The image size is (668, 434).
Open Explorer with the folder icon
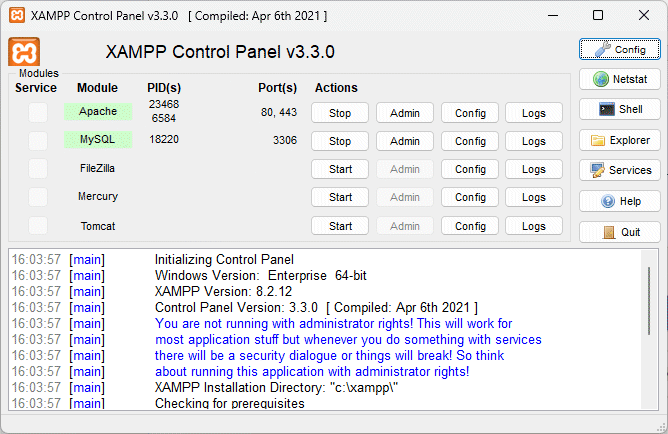coord(620,140)
